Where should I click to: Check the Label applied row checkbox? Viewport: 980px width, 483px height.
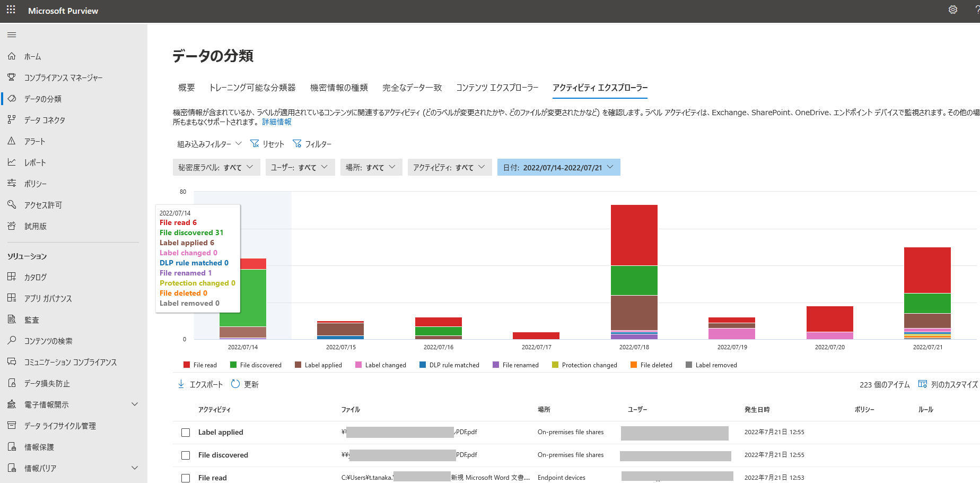click(186, 433)
